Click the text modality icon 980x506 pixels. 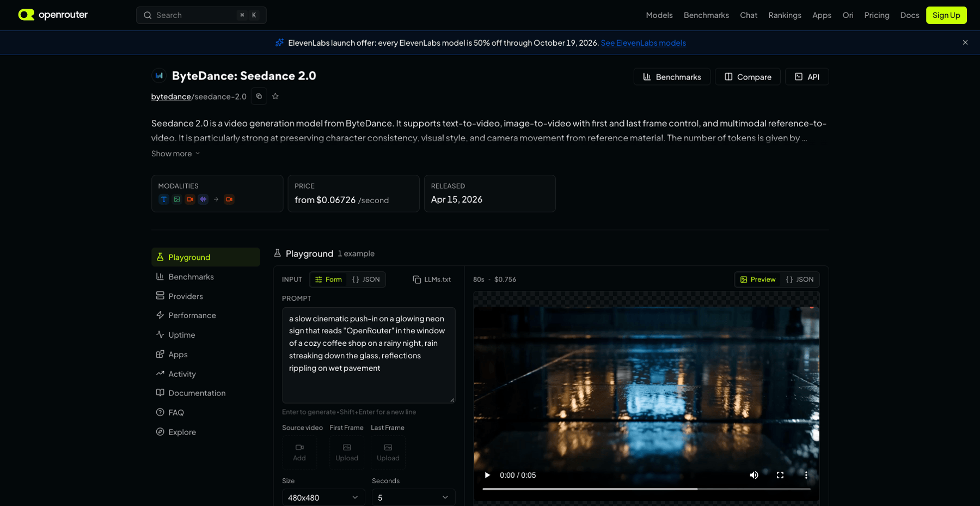pos(164,199)
